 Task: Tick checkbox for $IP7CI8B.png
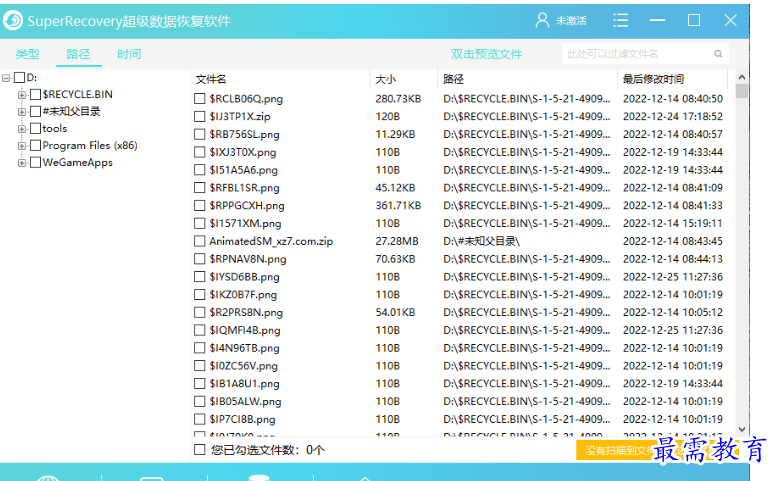pyautogui.click(x=200, y=419)
